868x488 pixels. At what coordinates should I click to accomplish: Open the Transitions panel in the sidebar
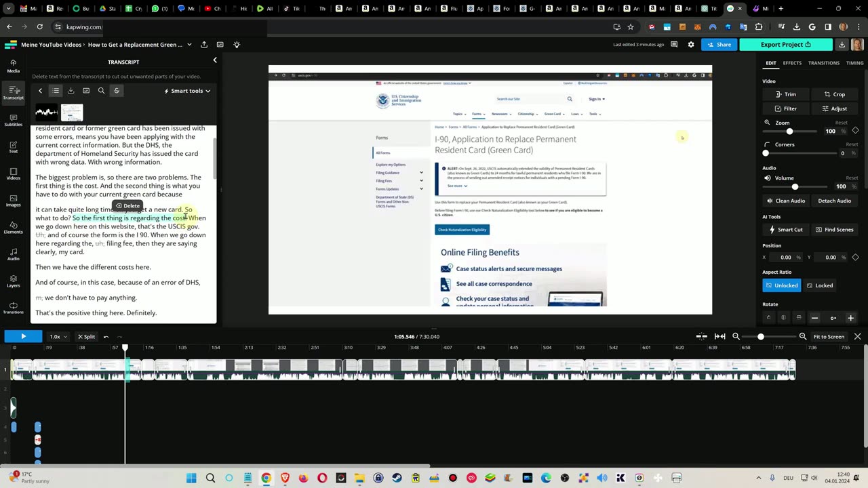(13, 308)
